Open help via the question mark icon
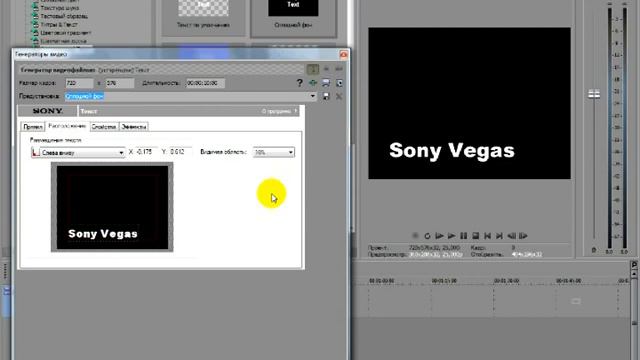This screenshot has height=360, width=640. 300,83
